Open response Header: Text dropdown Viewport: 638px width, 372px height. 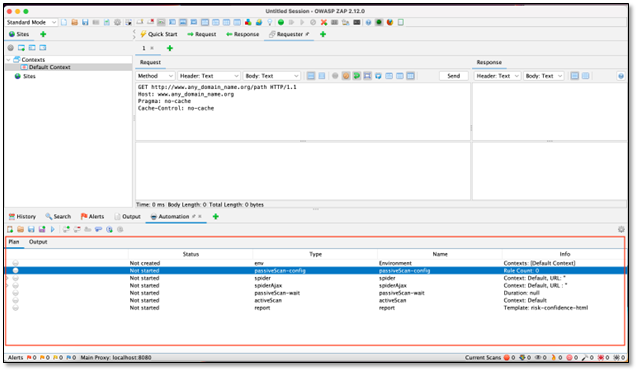tap(497, 76)
